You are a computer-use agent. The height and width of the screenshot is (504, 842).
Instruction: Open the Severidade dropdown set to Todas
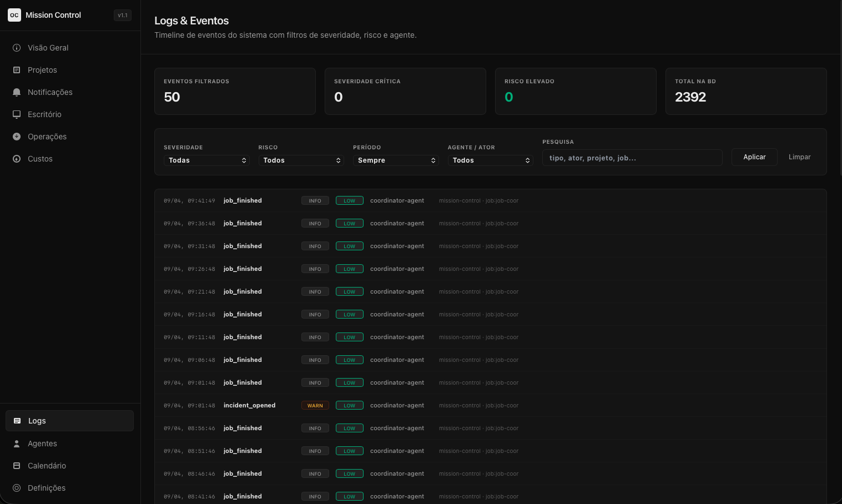206,160
